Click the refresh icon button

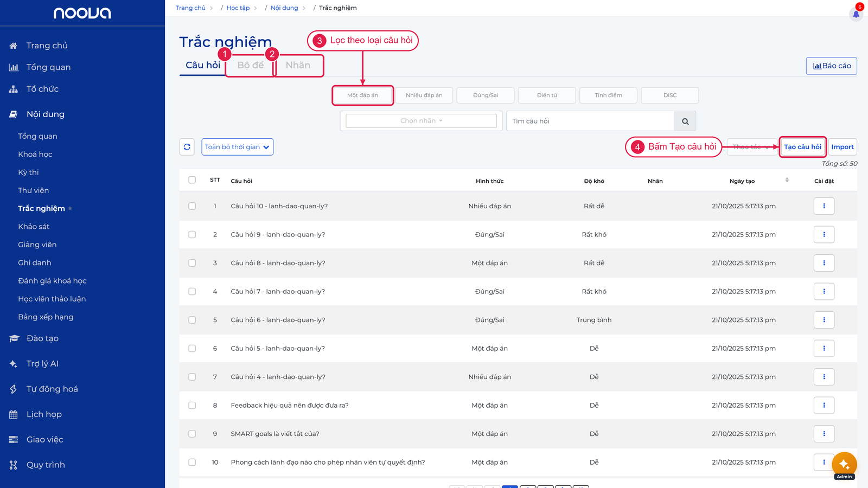click(x=187, y=147)
